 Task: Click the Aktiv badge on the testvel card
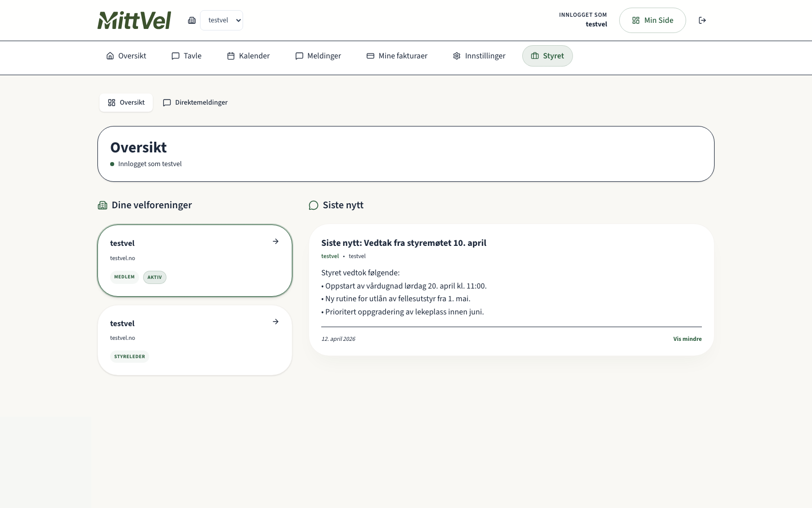click(x=155, y=277)
